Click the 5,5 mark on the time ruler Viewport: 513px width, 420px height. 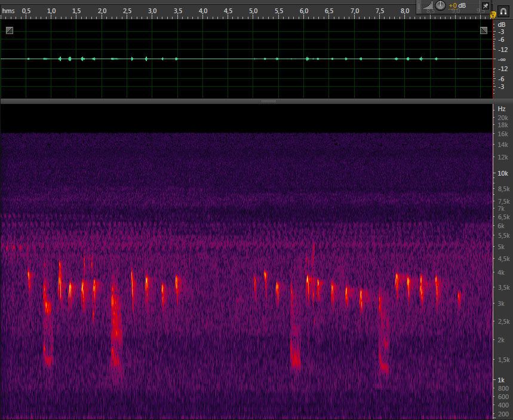(x=279, y=11)
